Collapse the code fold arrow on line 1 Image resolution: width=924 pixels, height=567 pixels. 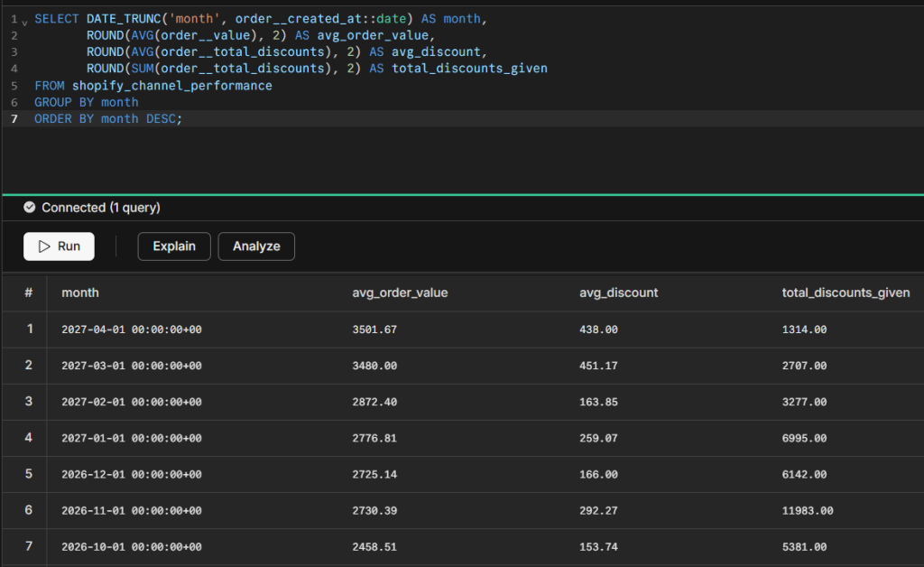24,23
